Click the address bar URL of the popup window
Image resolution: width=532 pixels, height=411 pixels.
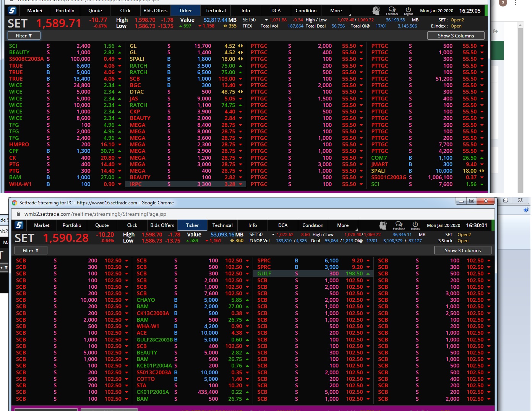point(96,214)
